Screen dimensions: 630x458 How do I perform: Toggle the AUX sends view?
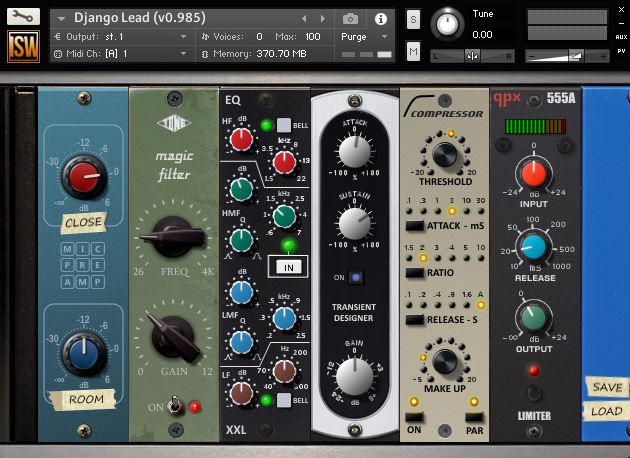coord(621,37)
